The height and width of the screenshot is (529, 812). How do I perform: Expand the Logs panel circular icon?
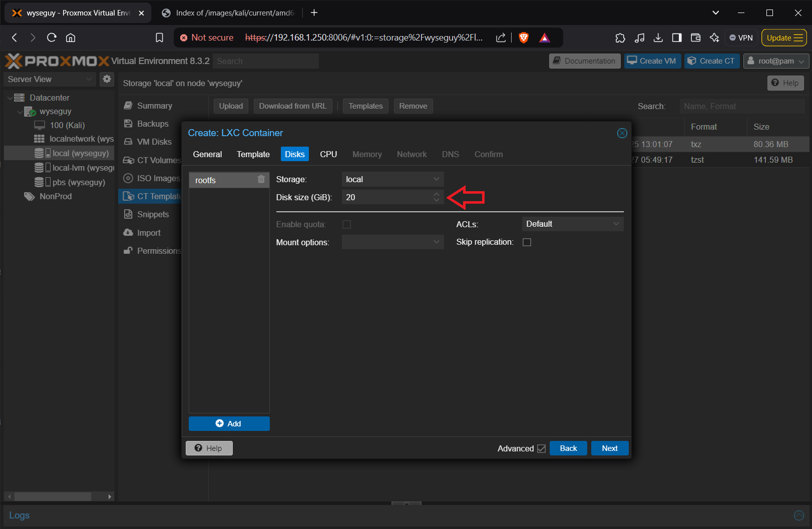[799, 515]
